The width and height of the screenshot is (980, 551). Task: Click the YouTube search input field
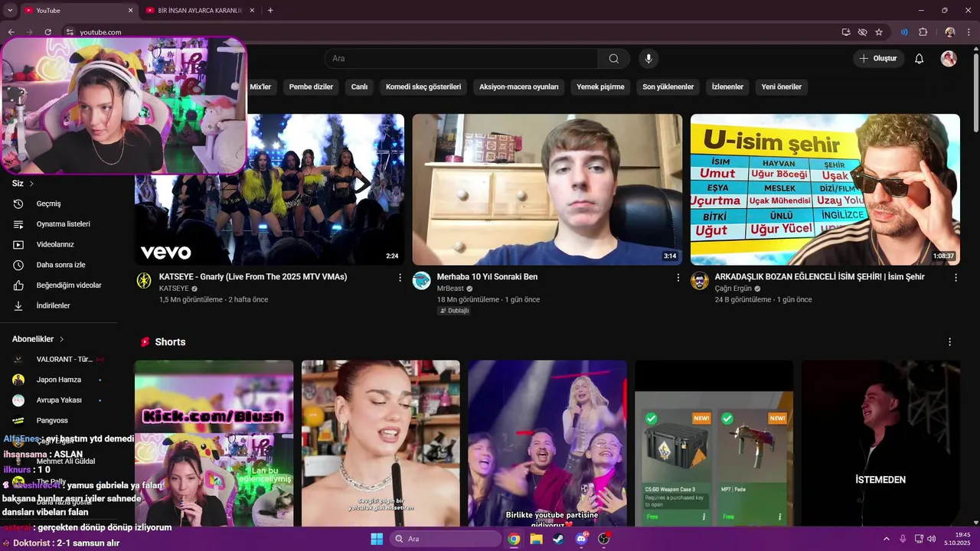coord(461,59)
